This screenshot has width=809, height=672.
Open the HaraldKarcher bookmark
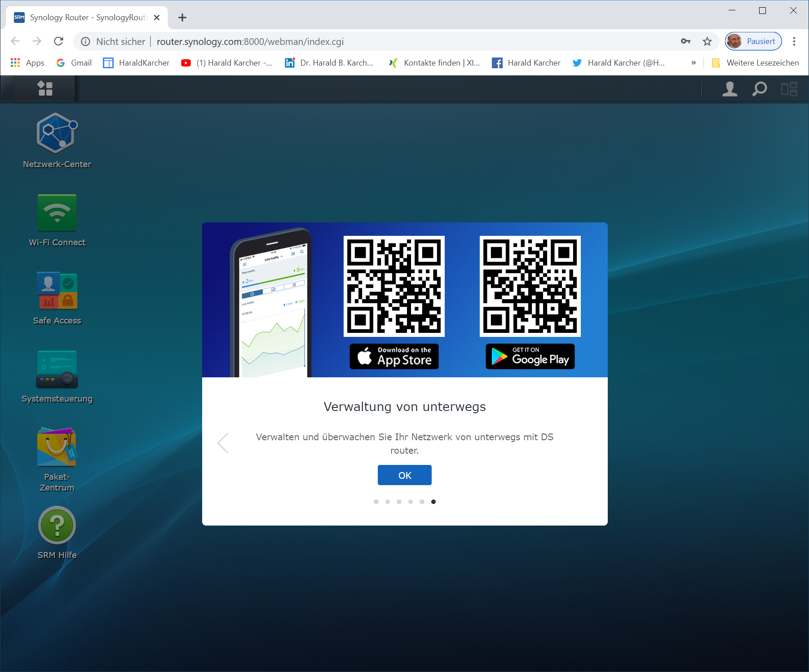136,63
